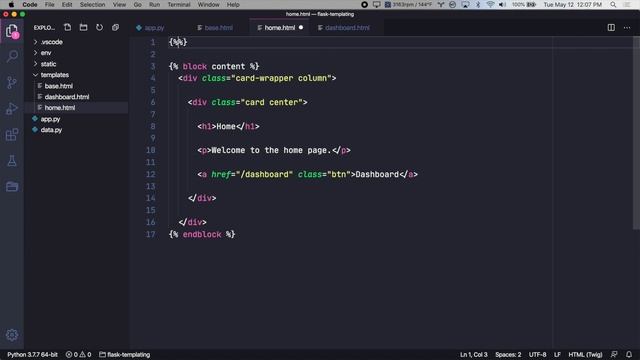The height and width of the screenshot is (360, 640).
Task: Open the View menu
Action: 119,5
